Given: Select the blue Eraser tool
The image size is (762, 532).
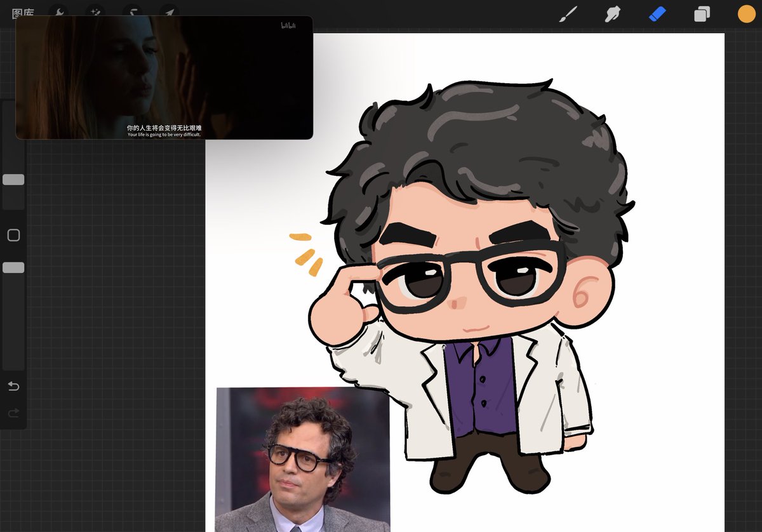Looking at the screenshot, I should (657, 14).
